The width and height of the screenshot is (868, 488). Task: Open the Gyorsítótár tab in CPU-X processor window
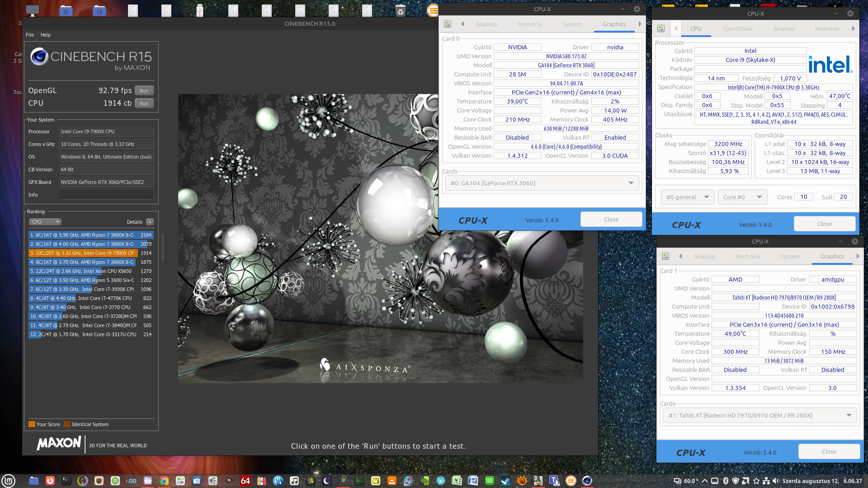pyautogui.click(x=738, y=28)
